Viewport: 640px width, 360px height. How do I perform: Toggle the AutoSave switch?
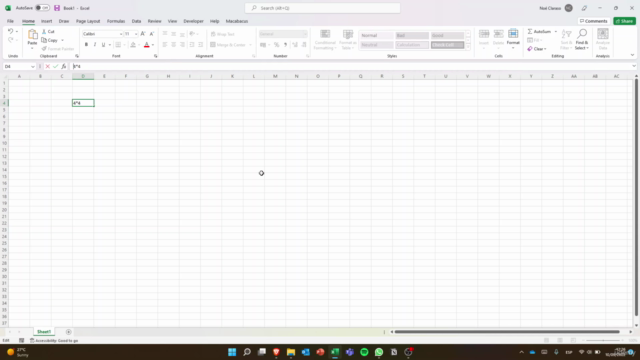tap(42, 8)
